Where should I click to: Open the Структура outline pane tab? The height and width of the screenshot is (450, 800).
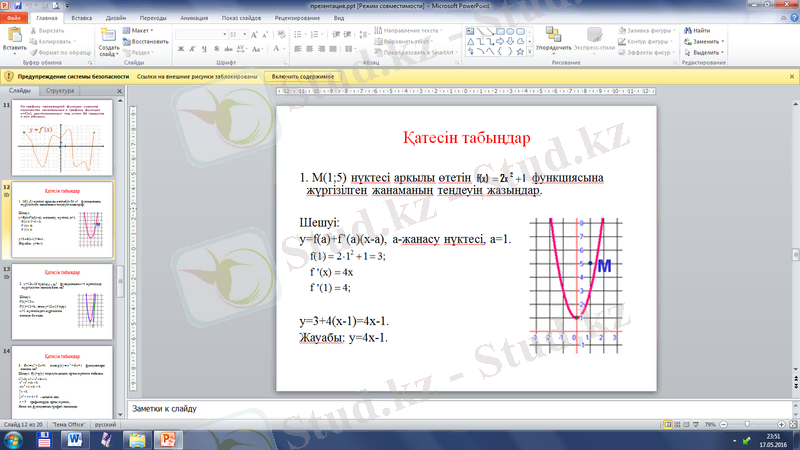point(60,90)
